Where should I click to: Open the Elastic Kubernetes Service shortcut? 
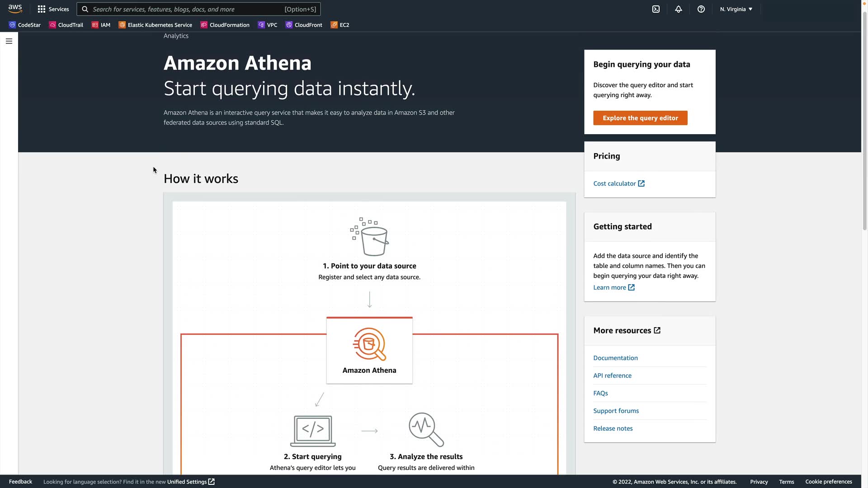click(x=155, y=25)
